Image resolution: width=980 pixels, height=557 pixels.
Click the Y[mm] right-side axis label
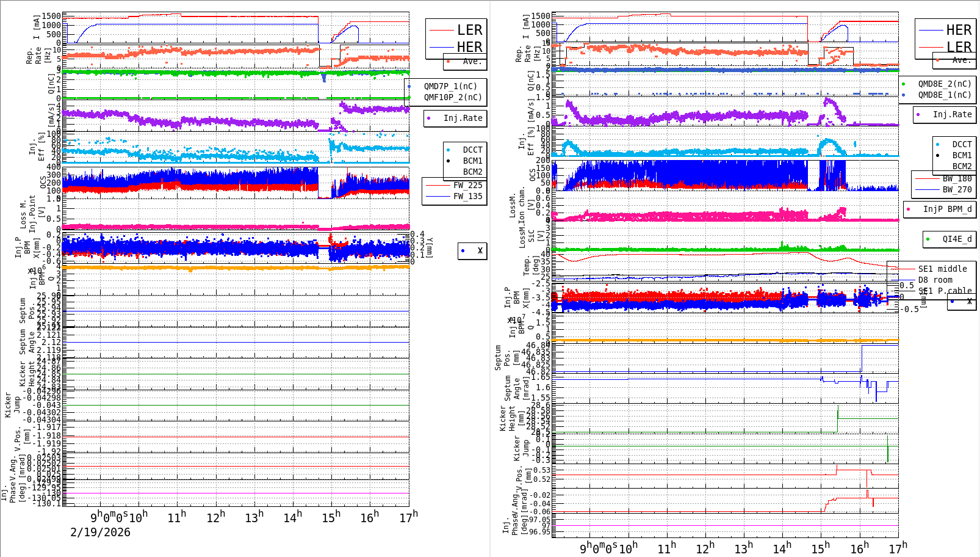pyautogui.click(x=429, y=248)
